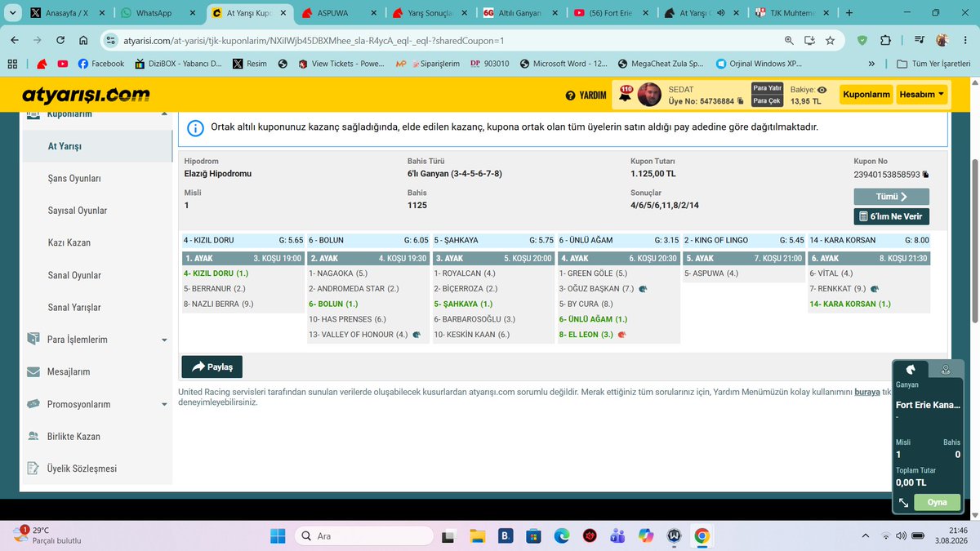Open the Facebook bookmark

(x=101, y=64)
